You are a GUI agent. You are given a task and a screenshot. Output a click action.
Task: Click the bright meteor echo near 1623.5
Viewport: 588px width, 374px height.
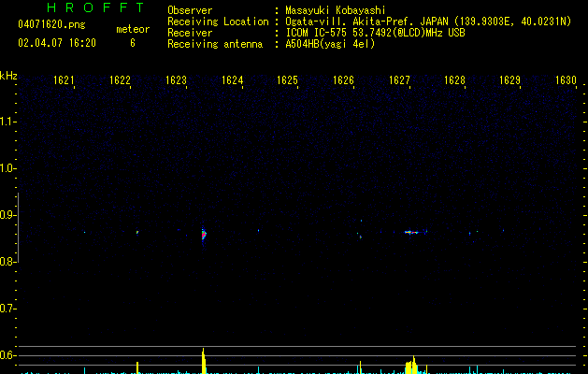click(204, 235)
